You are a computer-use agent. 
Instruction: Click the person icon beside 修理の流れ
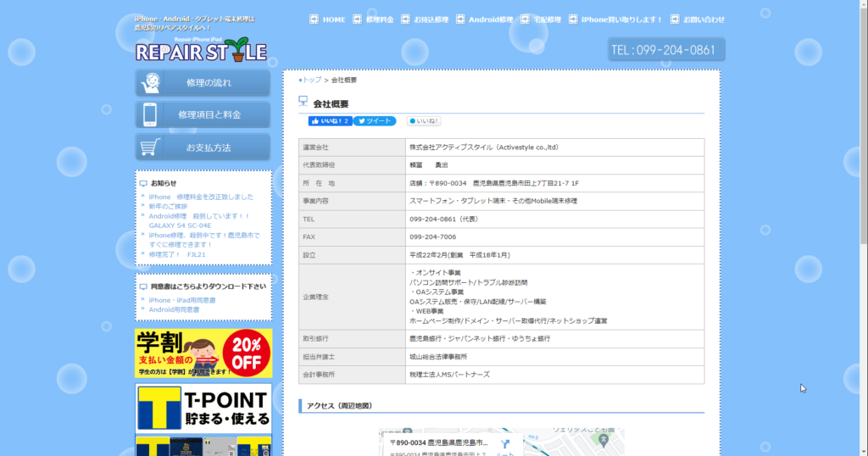point(151,83)
